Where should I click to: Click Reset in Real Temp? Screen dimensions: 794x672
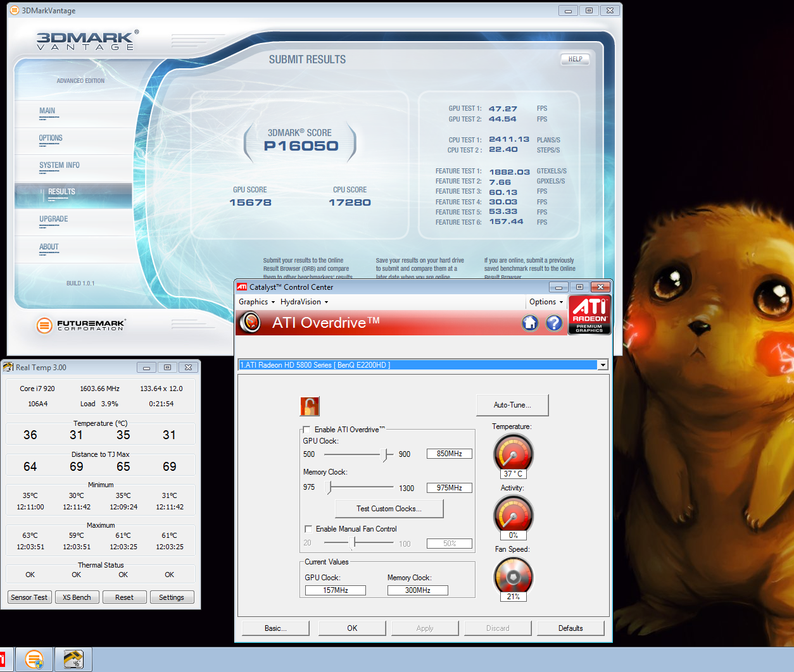[124, 597]
